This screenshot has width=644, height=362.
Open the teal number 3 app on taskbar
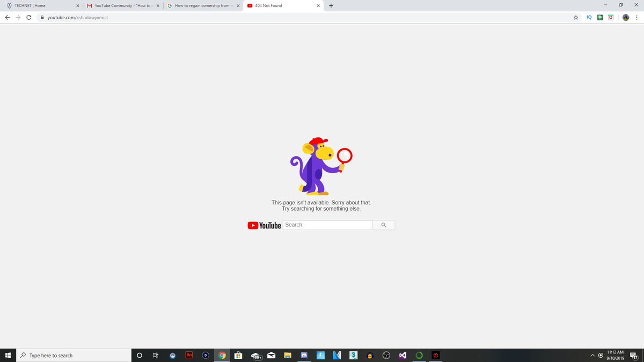coord(353,355)
